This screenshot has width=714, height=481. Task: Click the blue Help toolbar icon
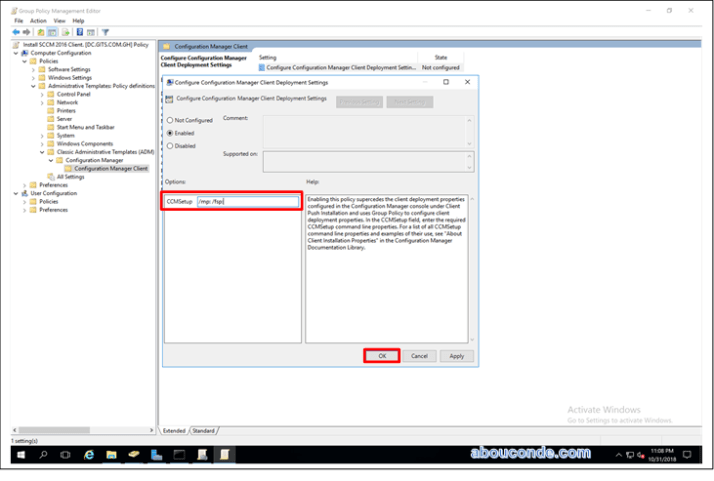(x=80, y=32)
